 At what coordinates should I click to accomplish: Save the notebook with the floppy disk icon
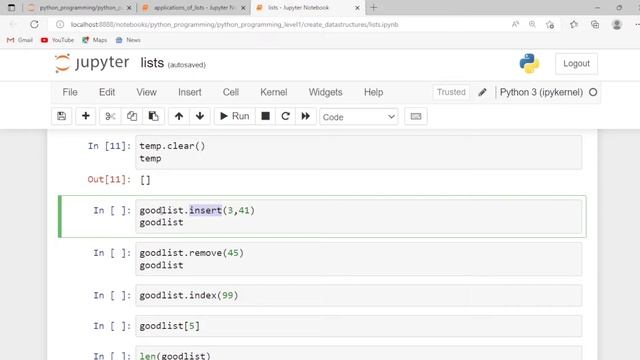(62, 116)
